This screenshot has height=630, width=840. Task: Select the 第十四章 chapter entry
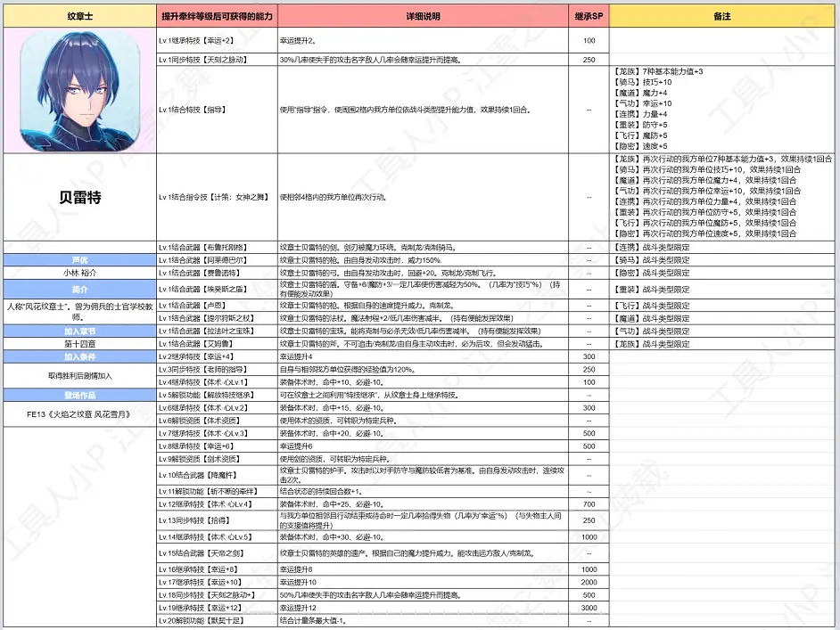coord(78,343)
